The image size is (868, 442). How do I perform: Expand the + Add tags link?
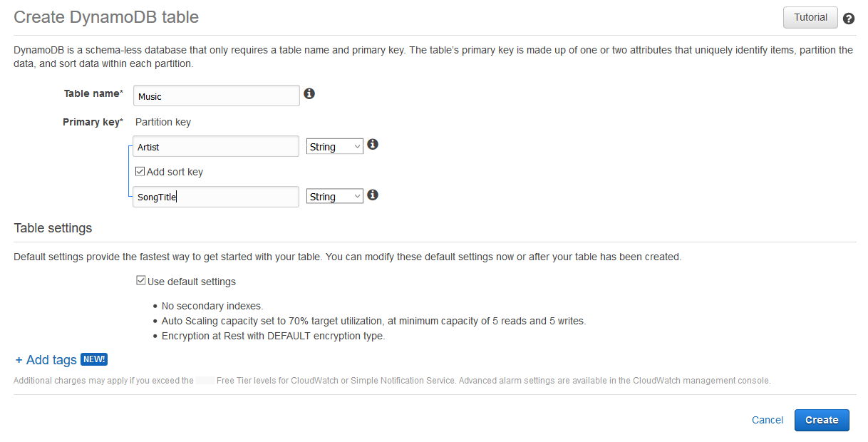tap(46, 360)
